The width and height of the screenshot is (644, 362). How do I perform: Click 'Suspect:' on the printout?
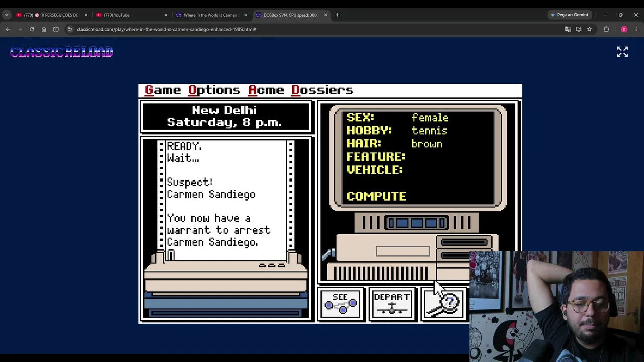tap(190, 182)
